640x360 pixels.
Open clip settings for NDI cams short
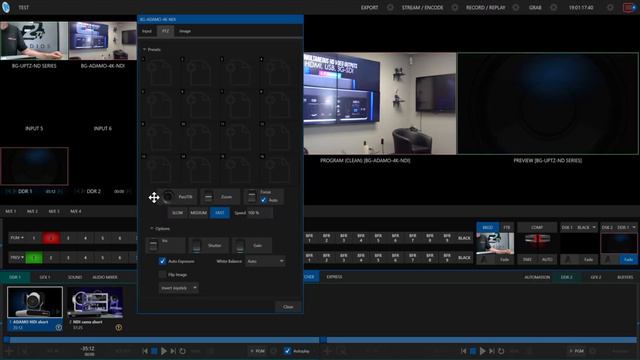[x=119, y=327]
